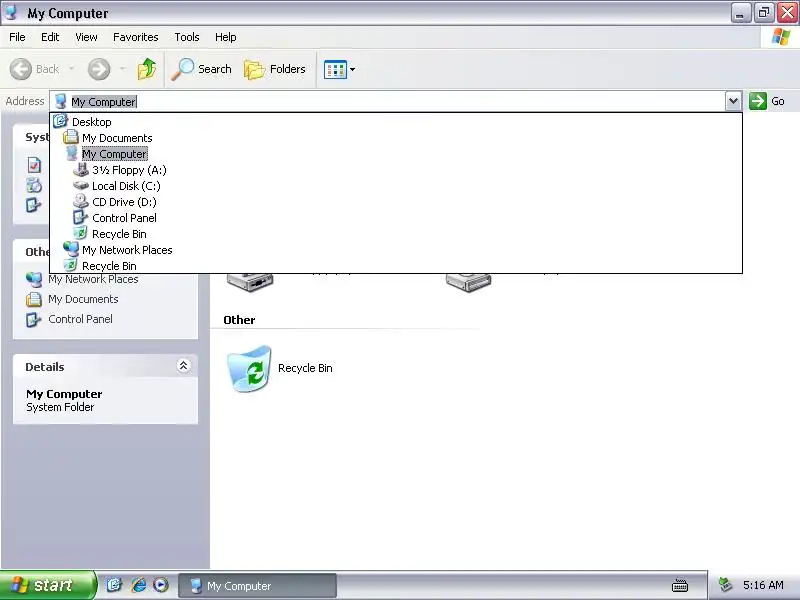This screenshot has height=600, width=800.
Task: Click Change a setting sidebar icon
Action: [x=34, y=205]
